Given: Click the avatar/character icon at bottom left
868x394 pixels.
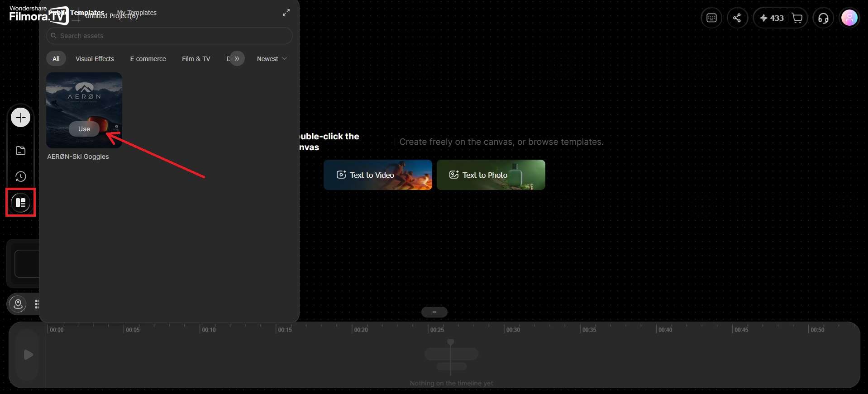Looking at the screenshot, I should (x=18, y=304).
